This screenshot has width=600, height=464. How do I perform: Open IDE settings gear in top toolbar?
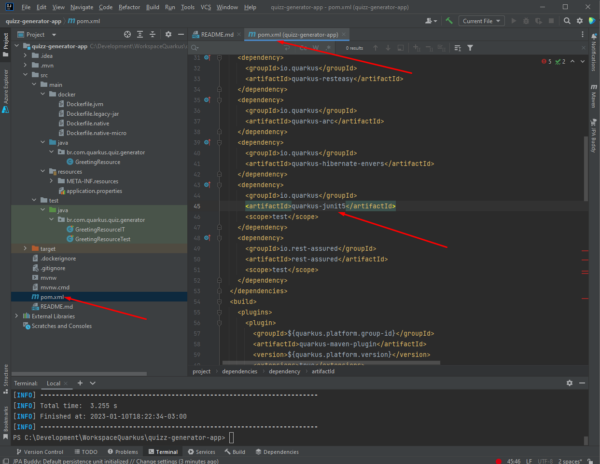point(580,21)
